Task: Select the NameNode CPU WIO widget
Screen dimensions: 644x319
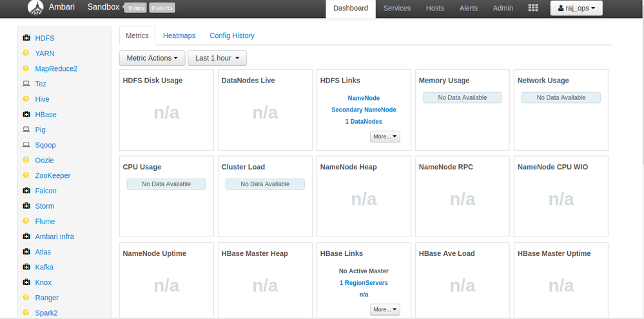Action: (561, 197)
